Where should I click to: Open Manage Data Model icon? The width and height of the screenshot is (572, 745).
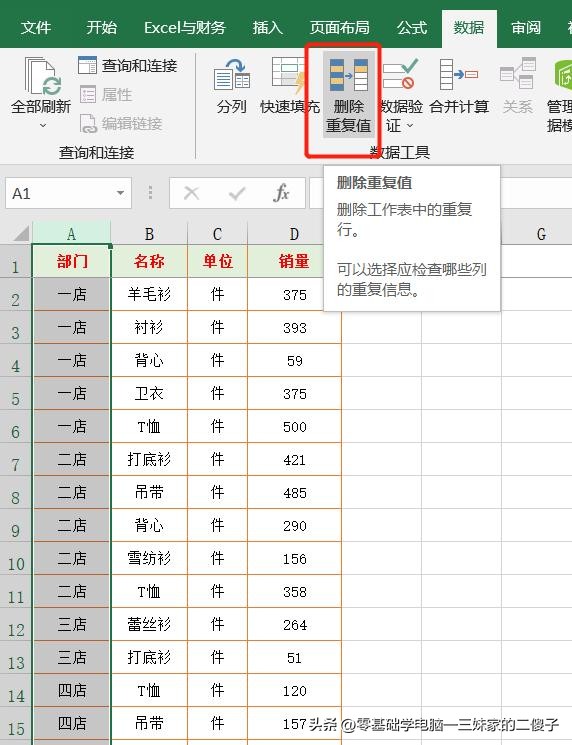click(x=563, y=74)
